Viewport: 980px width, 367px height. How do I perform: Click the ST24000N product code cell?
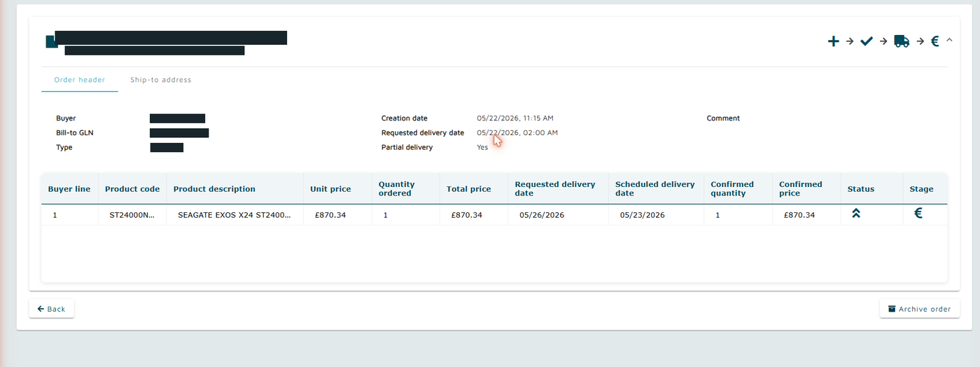click(x=132, y=215)
